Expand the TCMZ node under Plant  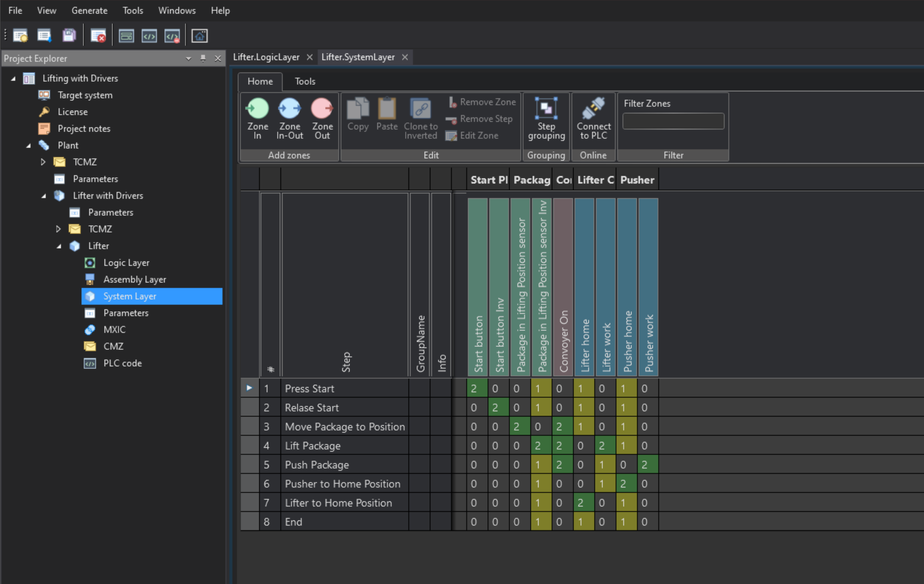(x=43, y=162)
